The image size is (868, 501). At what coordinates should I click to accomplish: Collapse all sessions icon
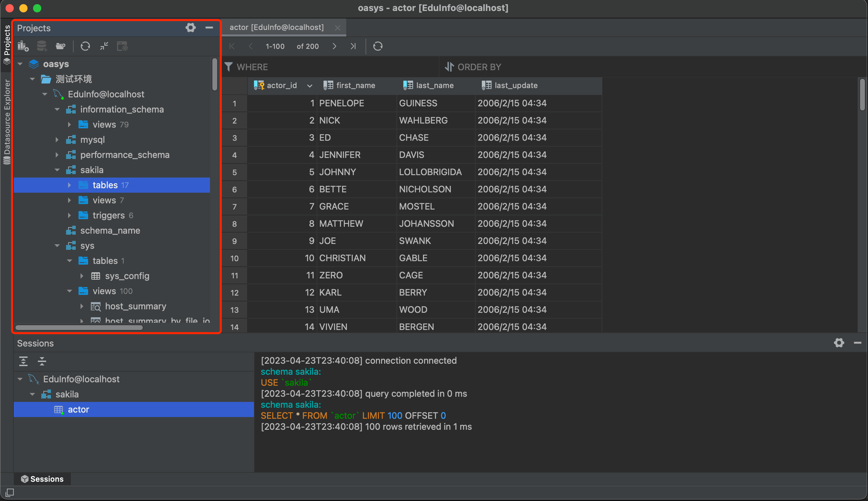tap(42, 361)
